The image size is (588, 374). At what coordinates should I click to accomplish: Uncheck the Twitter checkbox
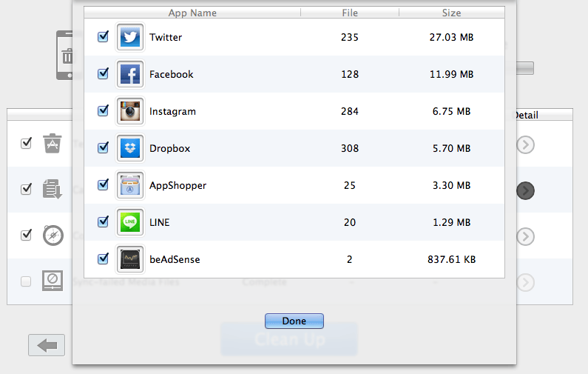click(x=103, y=36)
